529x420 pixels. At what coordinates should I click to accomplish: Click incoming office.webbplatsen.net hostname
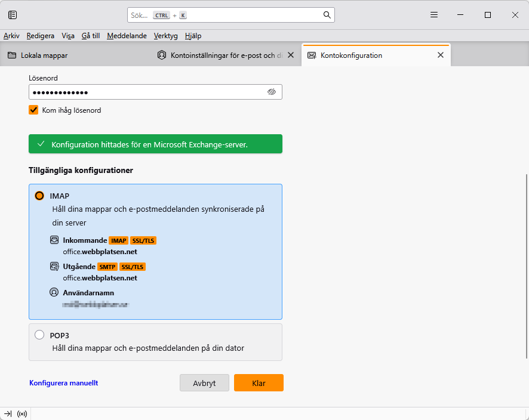coord(100,252)
